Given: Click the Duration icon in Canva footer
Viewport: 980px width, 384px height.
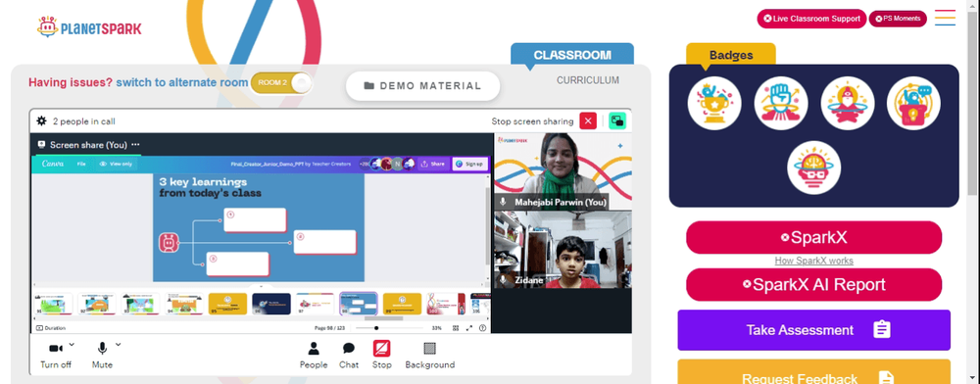Looking at the screenshot, I should pyautogui.click(x=39, y=328).
